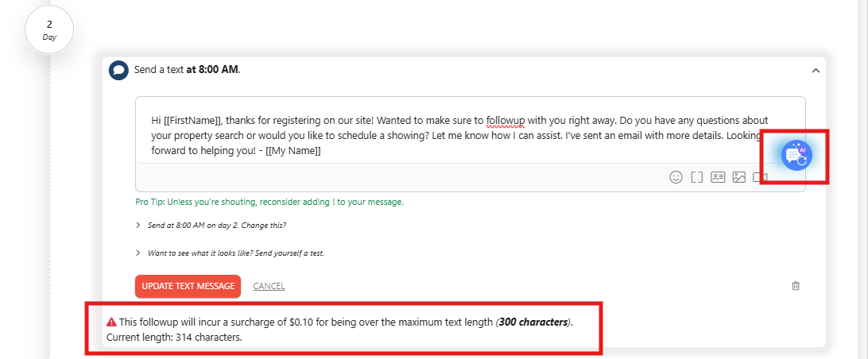868x359 pixels.
Task: Click the green Pro Tip text
Action: (x=269, y=202)
